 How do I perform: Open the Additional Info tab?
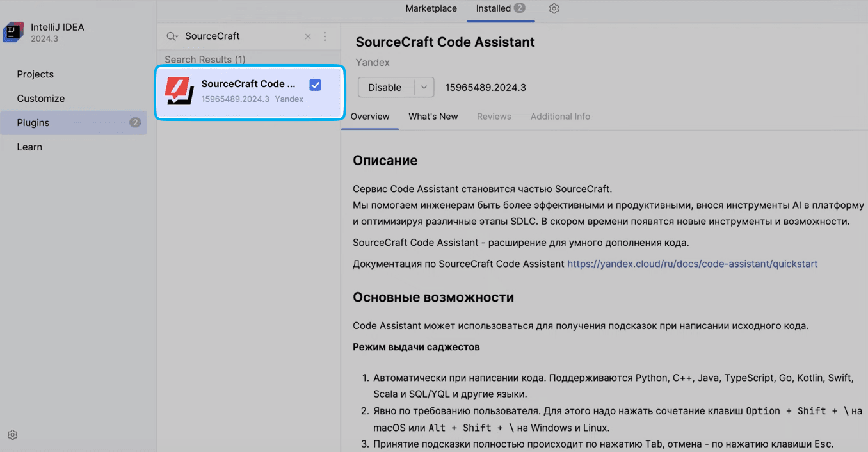point(560,117)
